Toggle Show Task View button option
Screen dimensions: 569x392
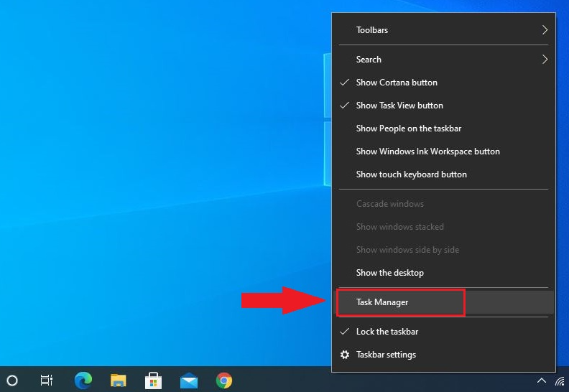[x=443, y=106]
